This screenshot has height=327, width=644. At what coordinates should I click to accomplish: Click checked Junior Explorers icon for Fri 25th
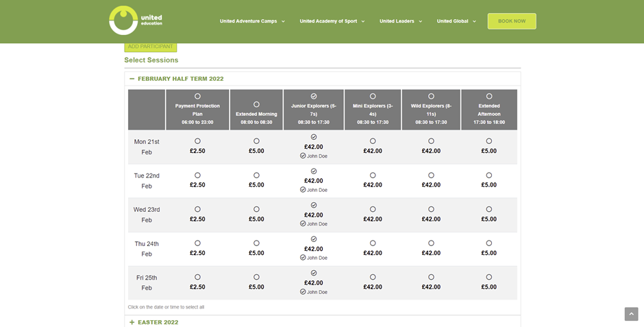click(x=314, y=273)
